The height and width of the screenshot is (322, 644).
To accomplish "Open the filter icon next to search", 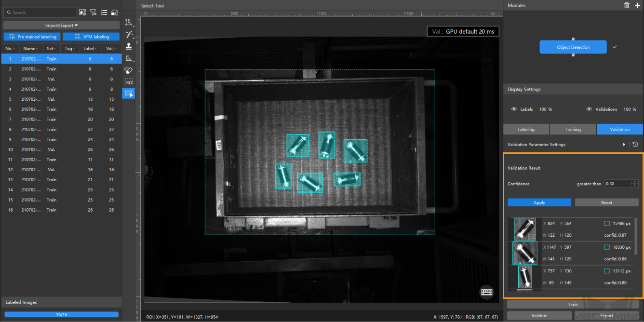I will click(93, 13).
